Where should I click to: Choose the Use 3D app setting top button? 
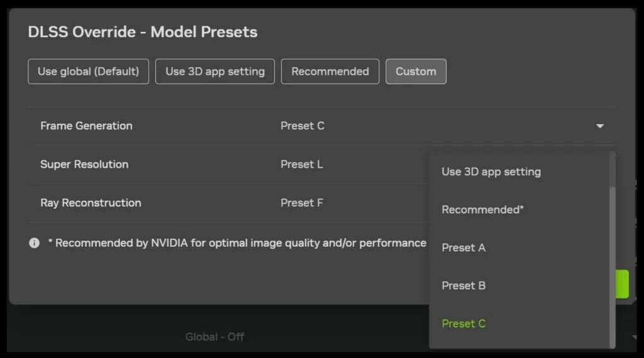[215, 72]
